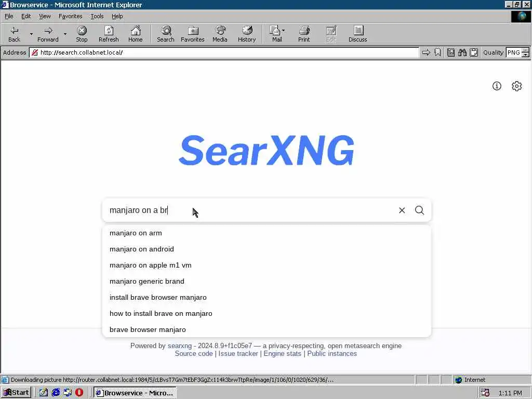This screenshot has width=532, height=399.
Task: Choose suggestion "manjaro on android"
Action: tap(267, 249)
